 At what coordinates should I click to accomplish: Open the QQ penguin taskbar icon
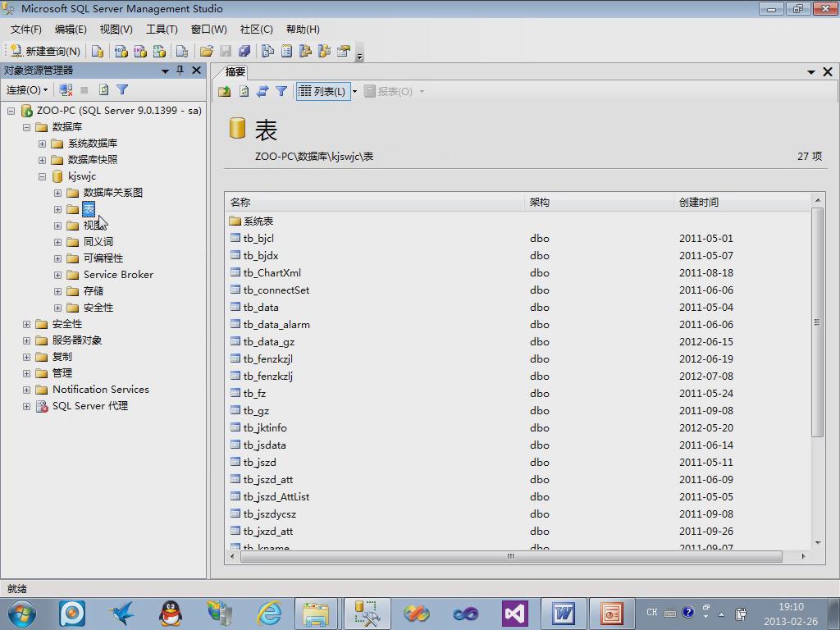[171, 614]
